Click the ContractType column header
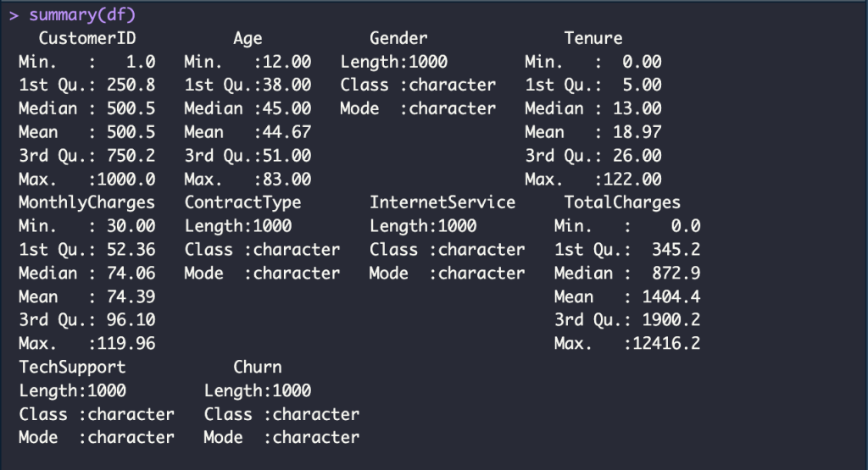 pyautogui.click(x=242, y=202)
